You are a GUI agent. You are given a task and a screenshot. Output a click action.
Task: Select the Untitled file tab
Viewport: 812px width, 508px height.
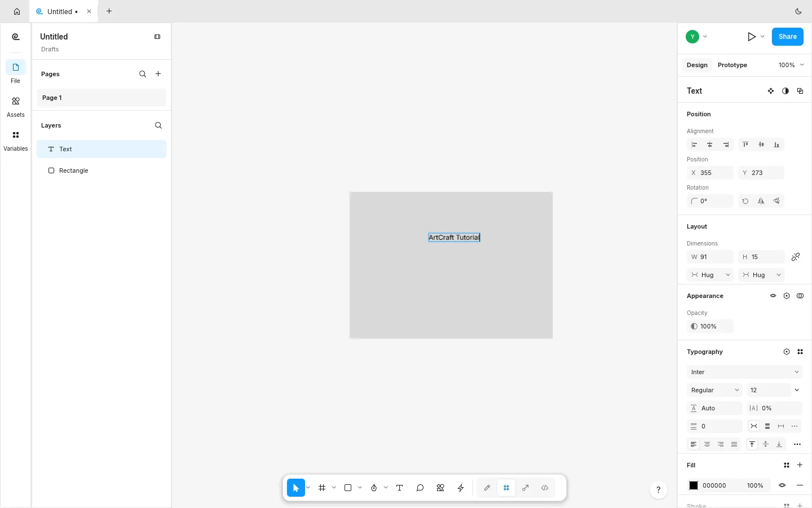point(63,11)
